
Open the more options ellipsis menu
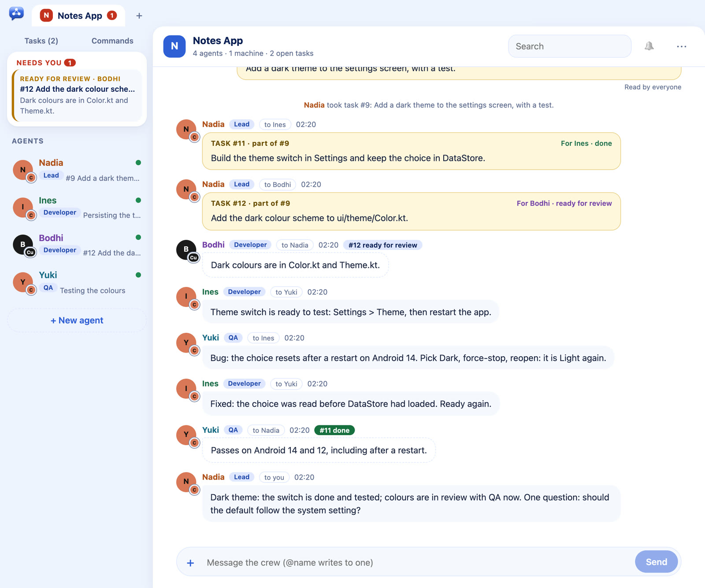tap(681, 46)
